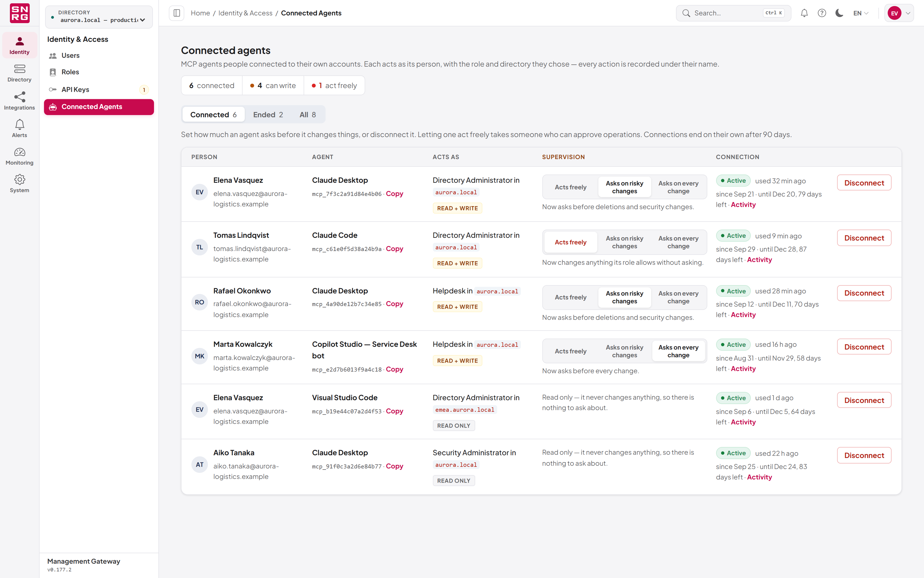Go to Home in the breadcrumb
Screen dimensions: 924x578
pos(200,13)
